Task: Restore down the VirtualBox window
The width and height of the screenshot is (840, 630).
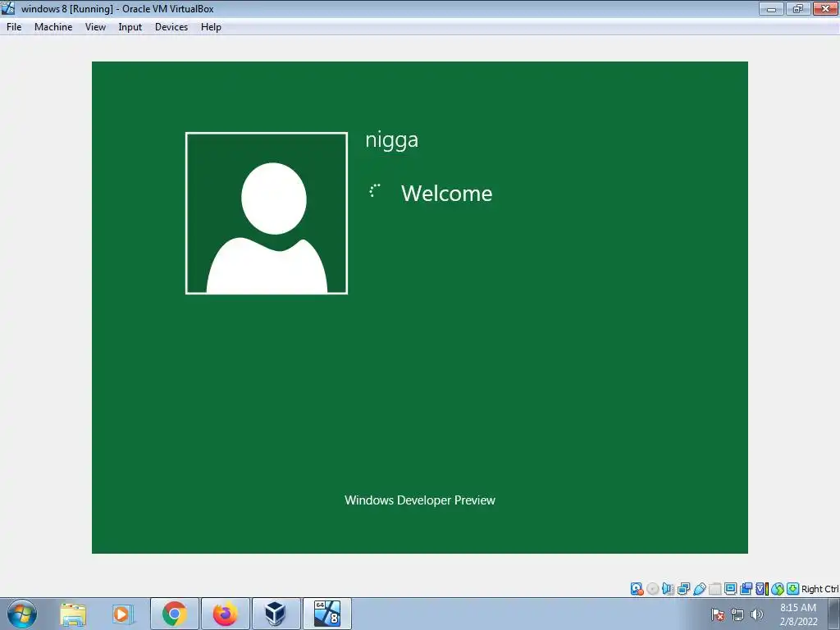Action: pyautogui.click(x=798, y=8)
